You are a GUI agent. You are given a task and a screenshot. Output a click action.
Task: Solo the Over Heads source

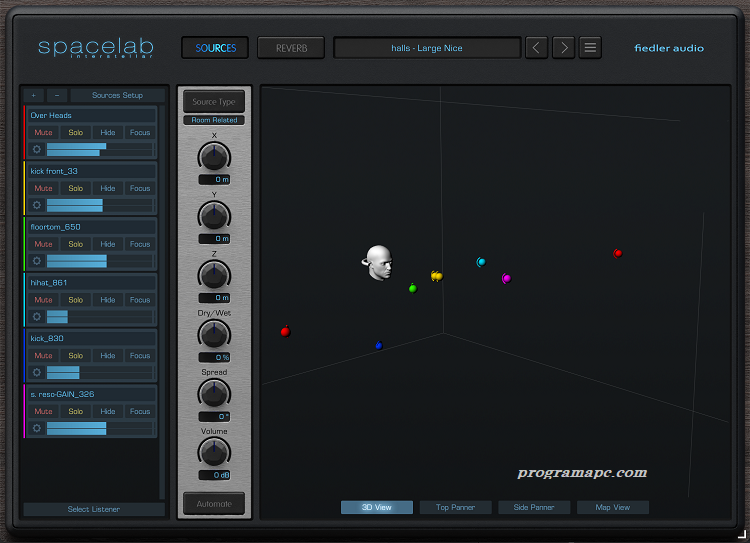76,133
